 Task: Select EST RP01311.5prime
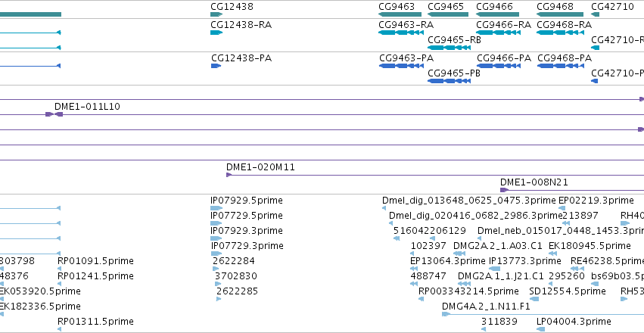click(x=95, y=322)
